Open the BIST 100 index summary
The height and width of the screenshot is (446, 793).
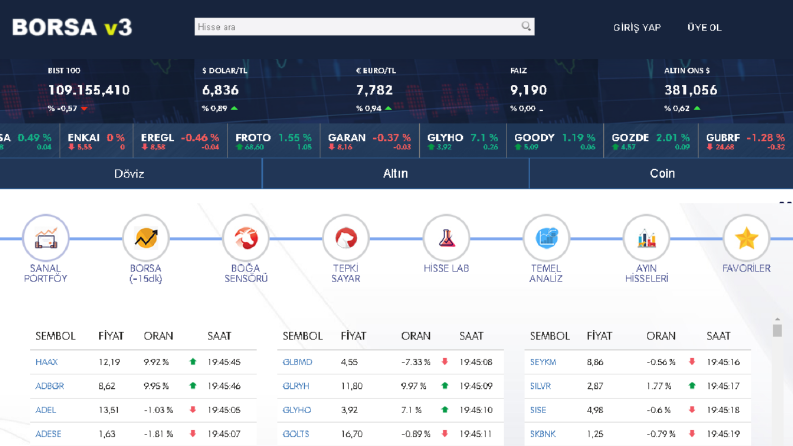coord(89,90)
